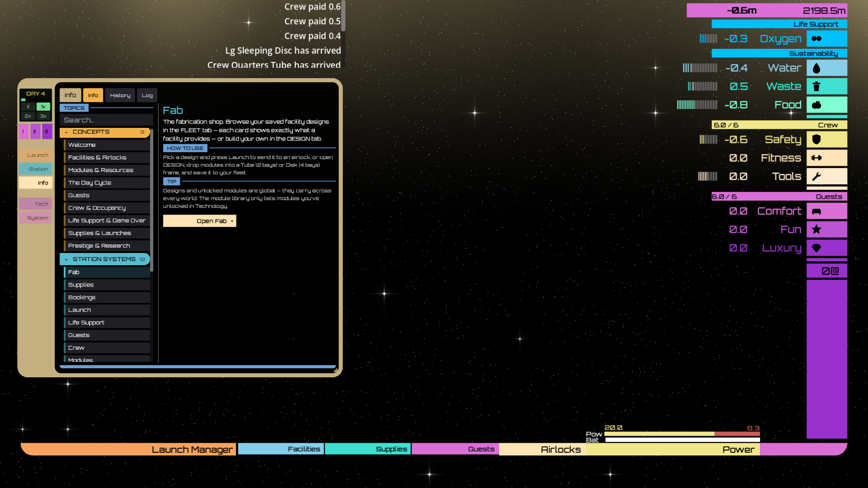
Task: Click the topics list scrollbar
Action: pyautogui.click(x=152, y=201)
